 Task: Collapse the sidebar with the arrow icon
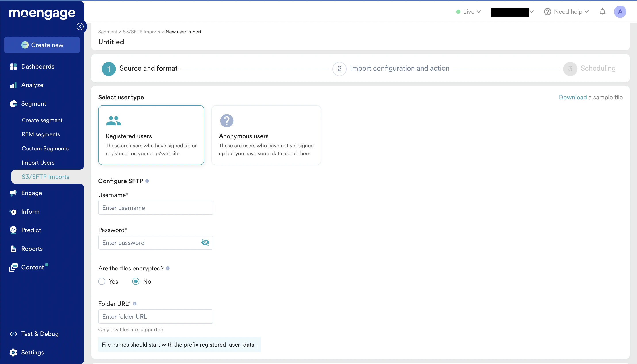point(80,27)
